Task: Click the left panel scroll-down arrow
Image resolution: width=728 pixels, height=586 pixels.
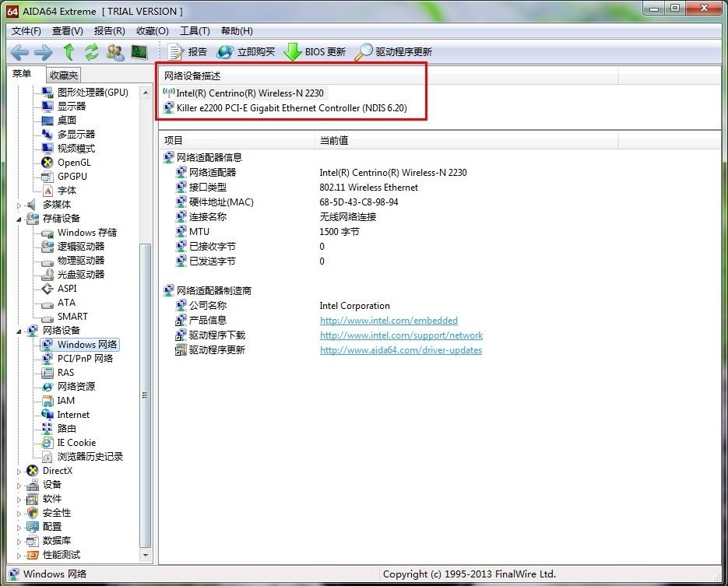Action: tap(146, 556)
